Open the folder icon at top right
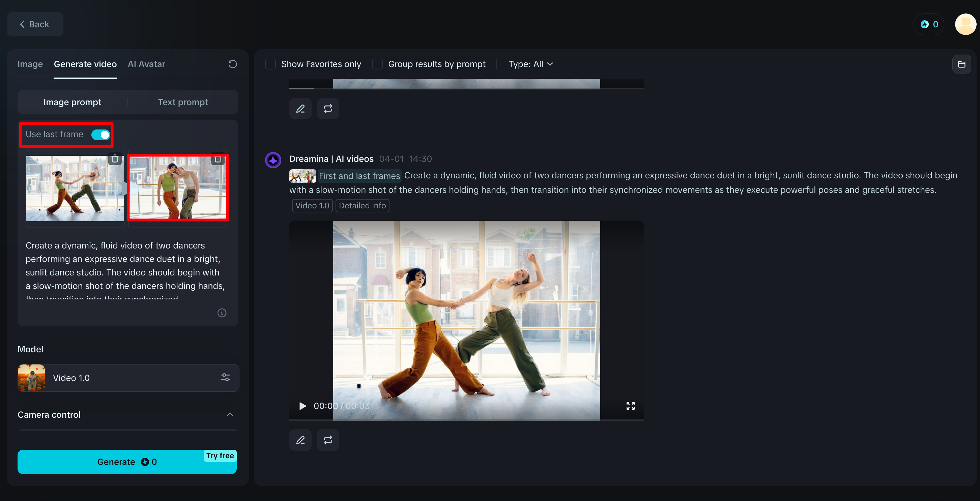Screen dimensions: 980x501 pos(961,64)
